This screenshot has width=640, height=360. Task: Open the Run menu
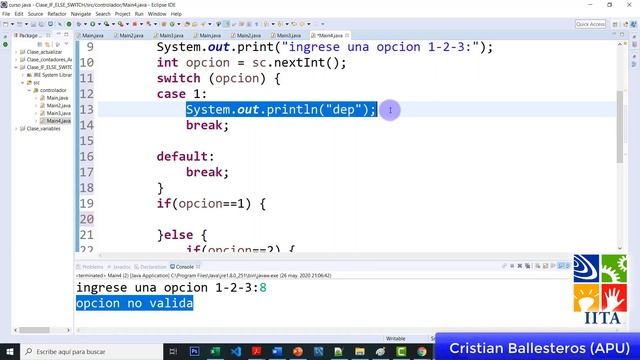click(139, 14)
